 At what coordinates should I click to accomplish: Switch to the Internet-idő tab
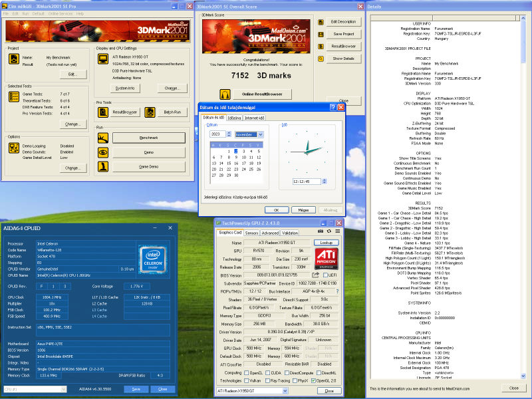coord(254,118)
